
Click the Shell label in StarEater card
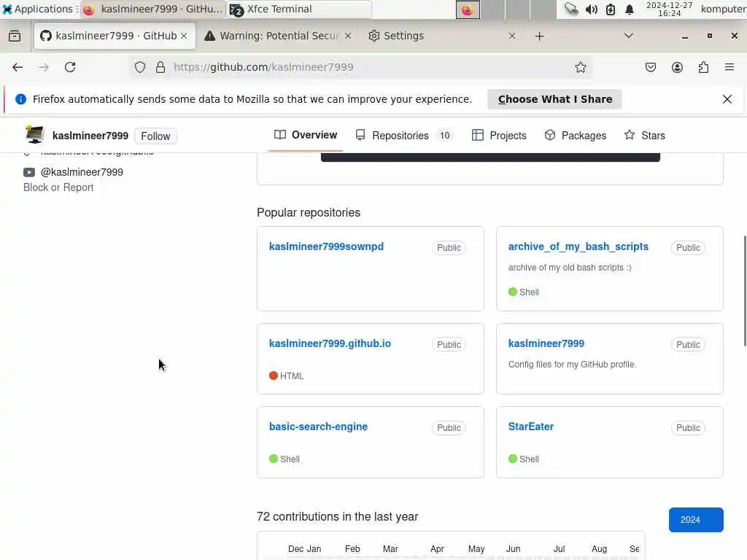point(530,459)
